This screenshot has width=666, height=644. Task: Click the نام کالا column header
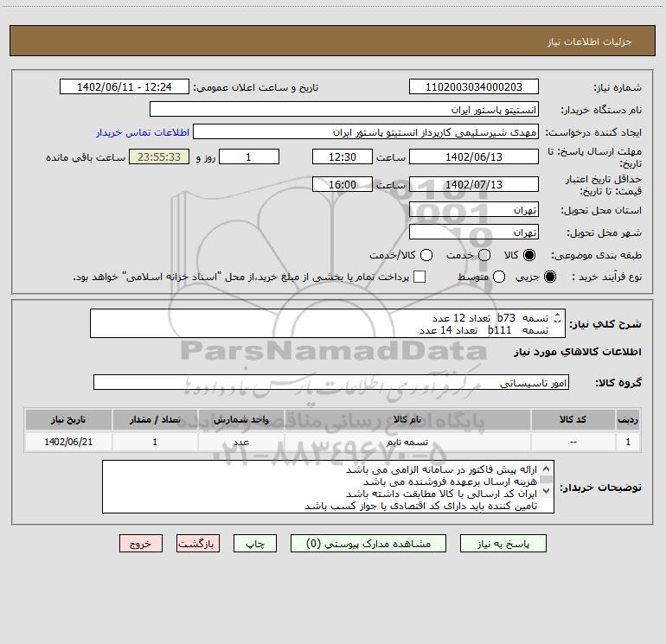pyautogui.click(x=407, y=419)
